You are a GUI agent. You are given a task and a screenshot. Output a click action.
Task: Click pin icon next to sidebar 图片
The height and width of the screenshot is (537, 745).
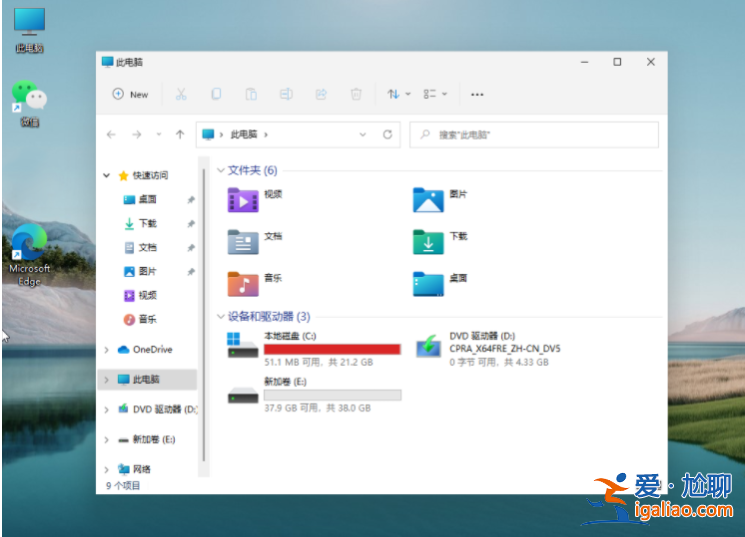click(191, 272)
